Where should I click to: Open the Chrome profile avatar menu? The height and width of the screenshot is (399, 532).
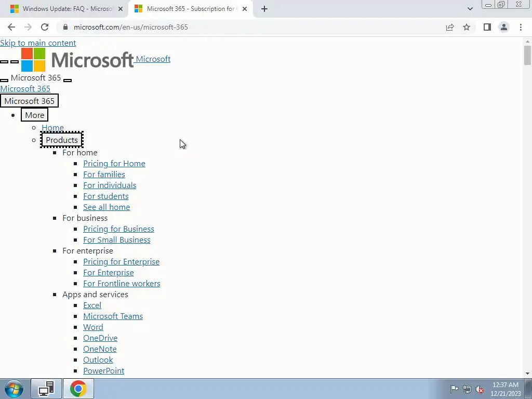(x=504, y=27)
